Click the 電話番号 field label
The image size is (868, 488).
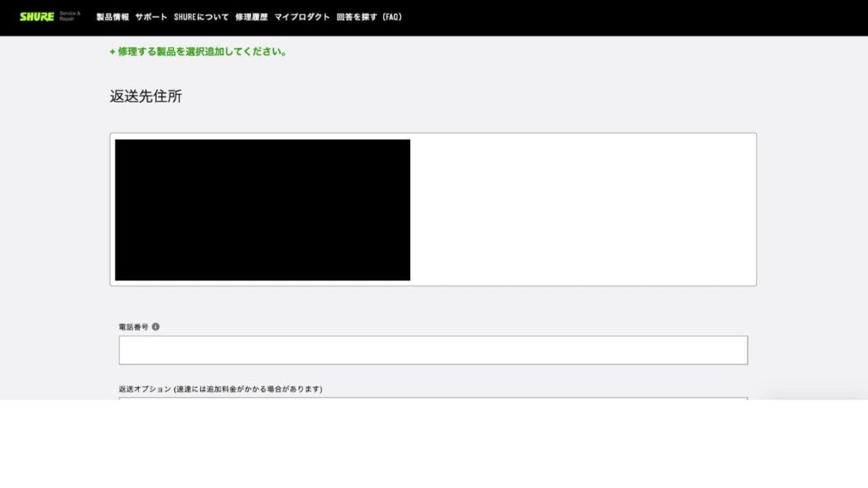pos(133,326)
